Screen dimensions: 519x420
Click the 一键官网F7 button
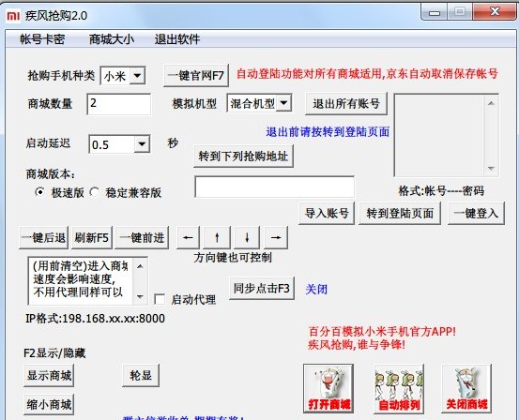point(196,76)
